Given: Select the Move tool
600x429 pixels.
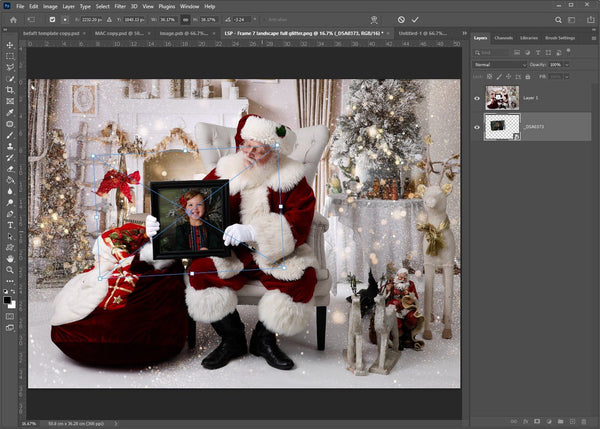Looking at the screenshot, I should (x=10, y=45).
